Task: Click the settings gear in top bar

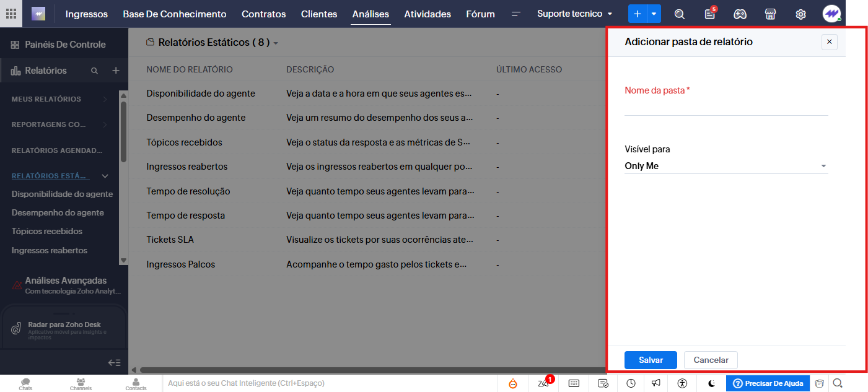Action: coord(800,14)
